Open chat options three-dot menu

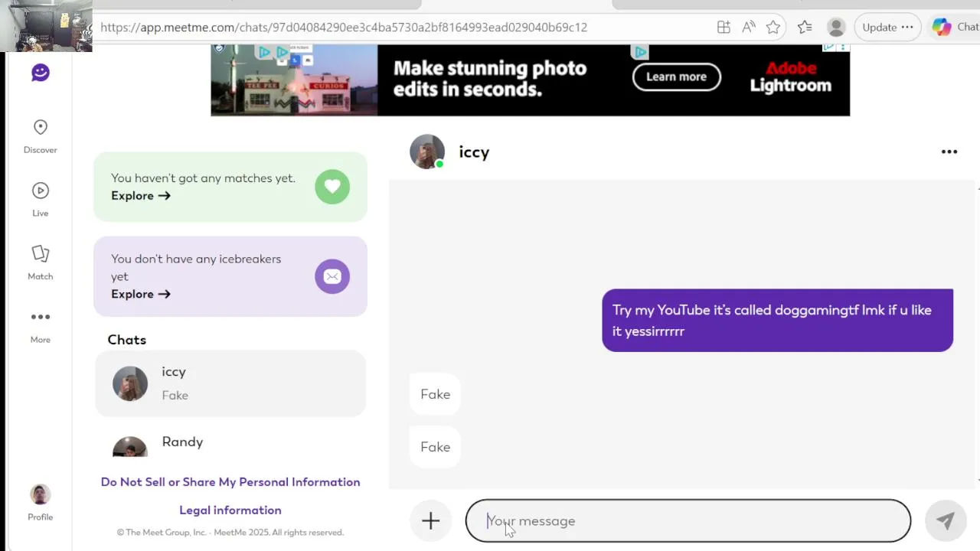tap(949, 152)
